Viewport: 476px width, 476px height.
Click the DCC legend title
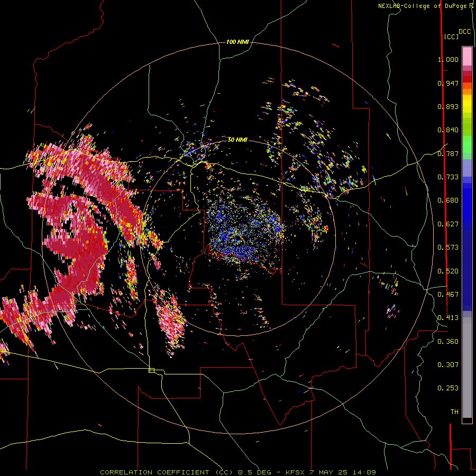click(464, 32)
